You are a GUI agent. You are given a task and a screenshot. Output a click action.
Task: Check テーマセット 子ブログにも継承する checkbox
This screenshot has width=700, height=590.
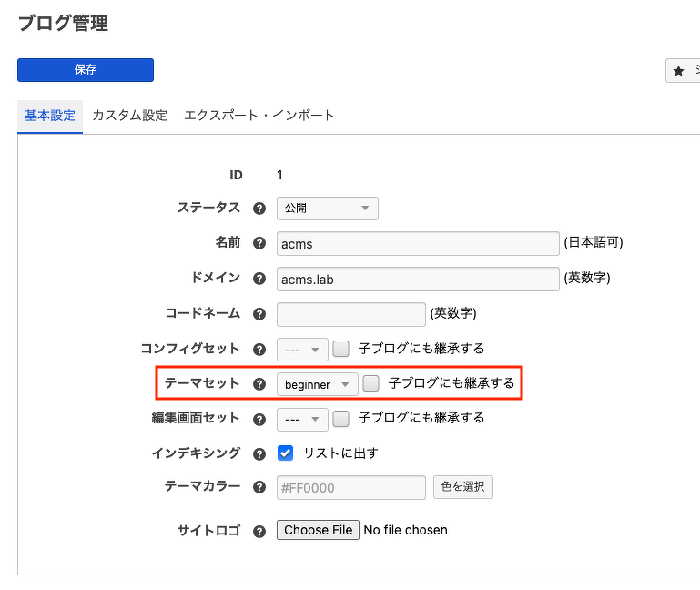pos(370,384)
